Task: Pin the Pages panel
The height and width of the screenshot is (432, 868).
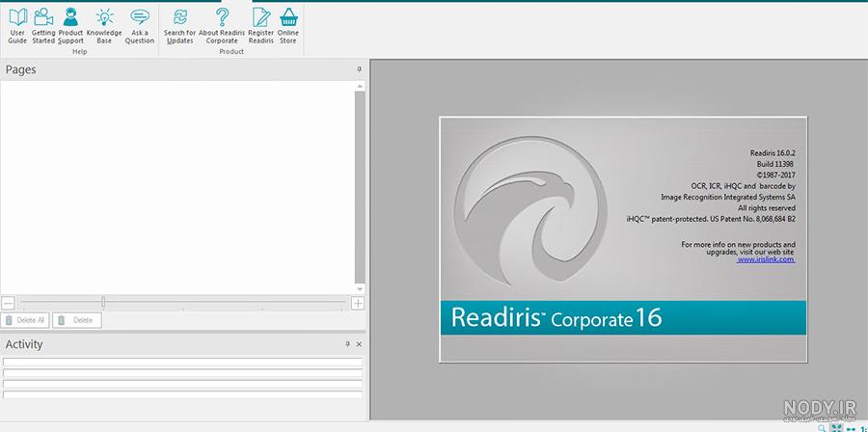Action: (359, 69)
